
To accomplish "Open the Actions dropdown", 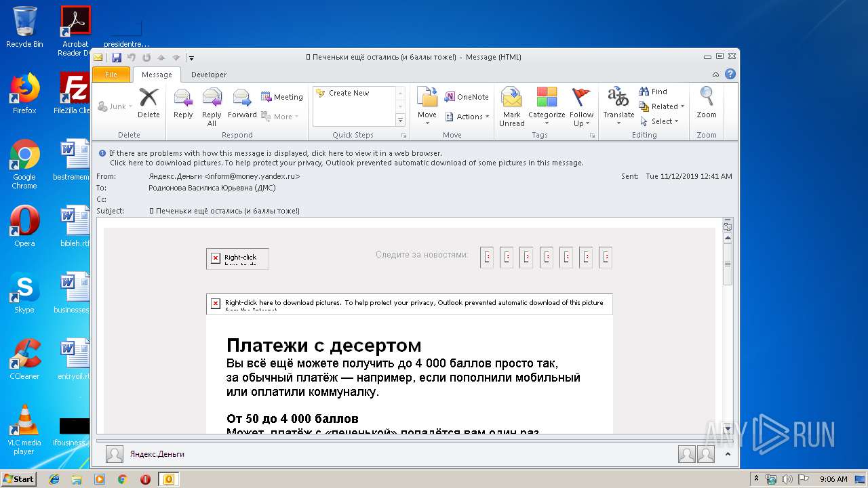I will click(467, 117).
